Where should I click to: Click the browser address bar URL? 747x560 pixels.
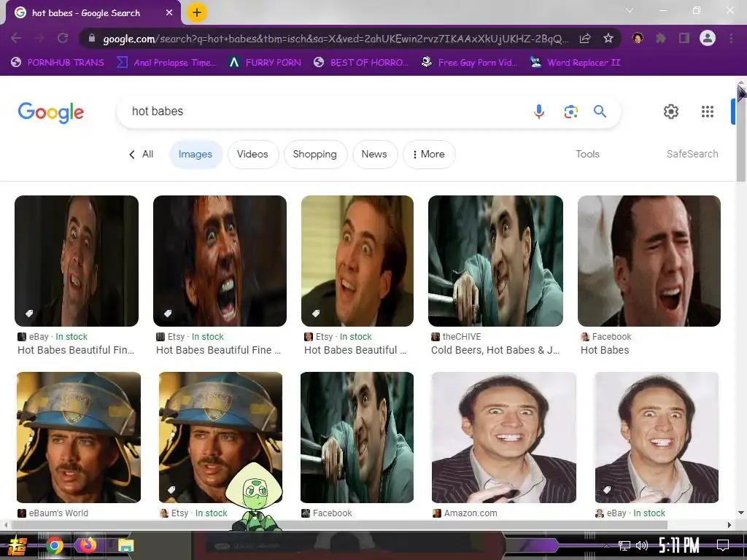point(336,39)
